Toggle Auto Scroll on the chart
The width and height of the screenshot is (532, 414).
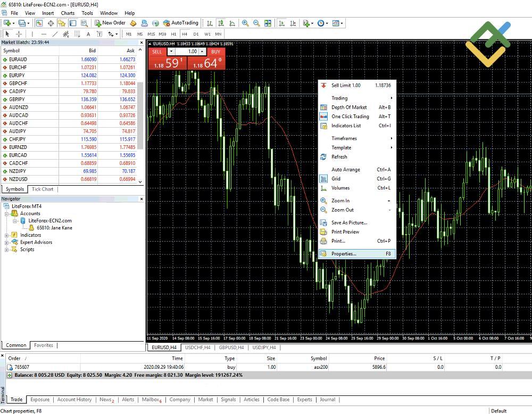[281, 23]
